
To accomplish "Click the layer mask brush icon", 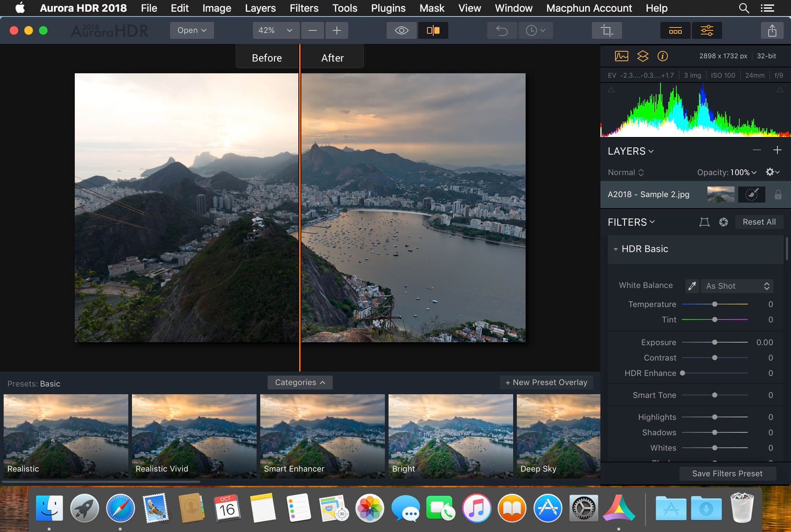I will point(751,195).
